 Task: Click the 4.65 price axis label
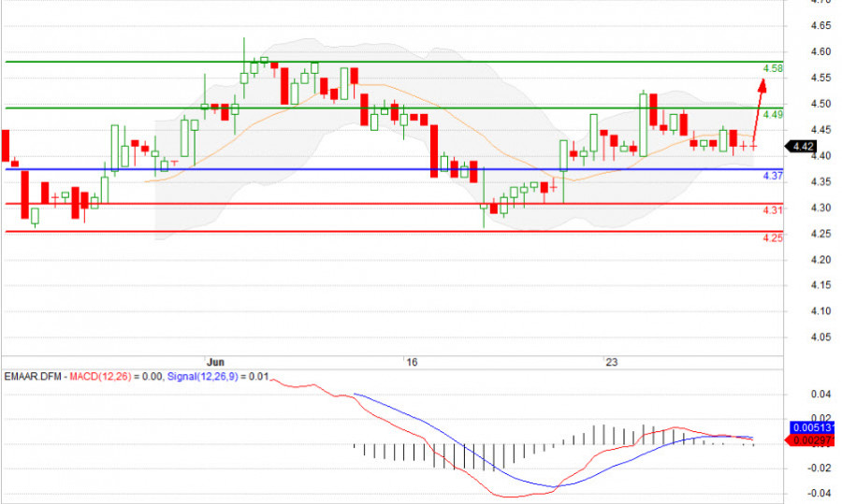pyautogui.click(x=821, y=26)
